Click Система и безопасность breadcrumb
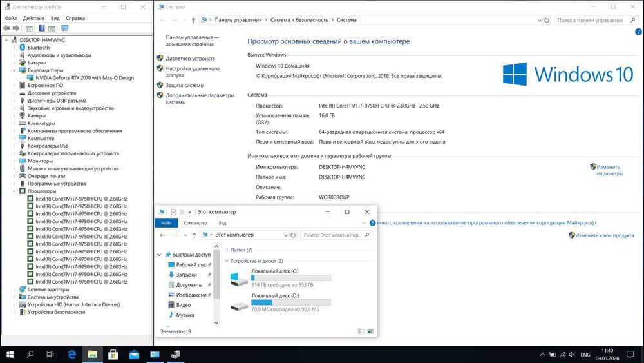The height and width of the screenshot is (363, 644). pos(299,20)
